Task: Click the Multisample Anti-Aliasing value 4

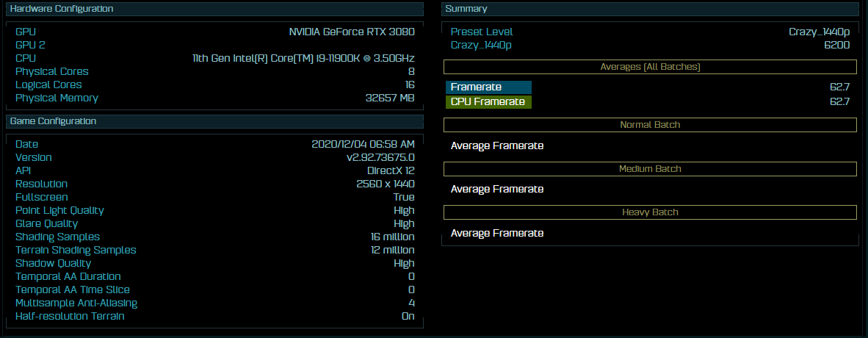Action: tap(411, 303)
